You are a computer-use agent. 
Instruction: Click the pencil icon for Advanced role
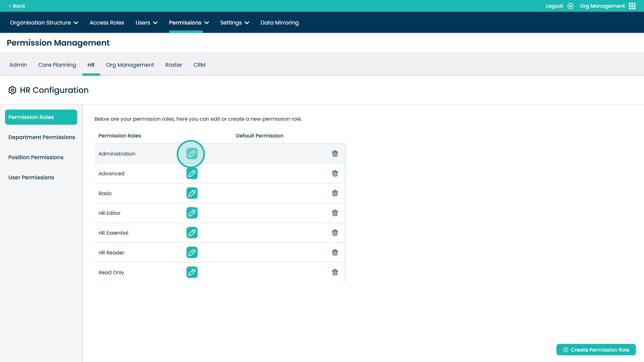point(192,173)
